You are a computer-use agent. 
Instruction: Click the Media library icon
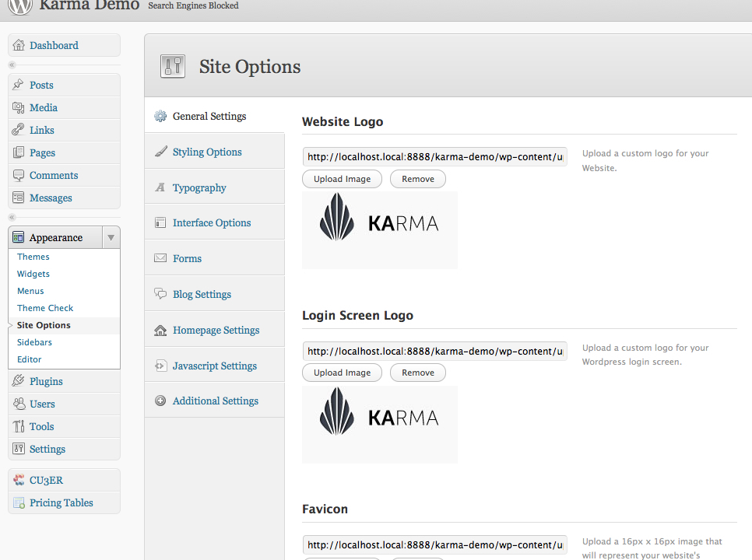(x=19, y=108)
